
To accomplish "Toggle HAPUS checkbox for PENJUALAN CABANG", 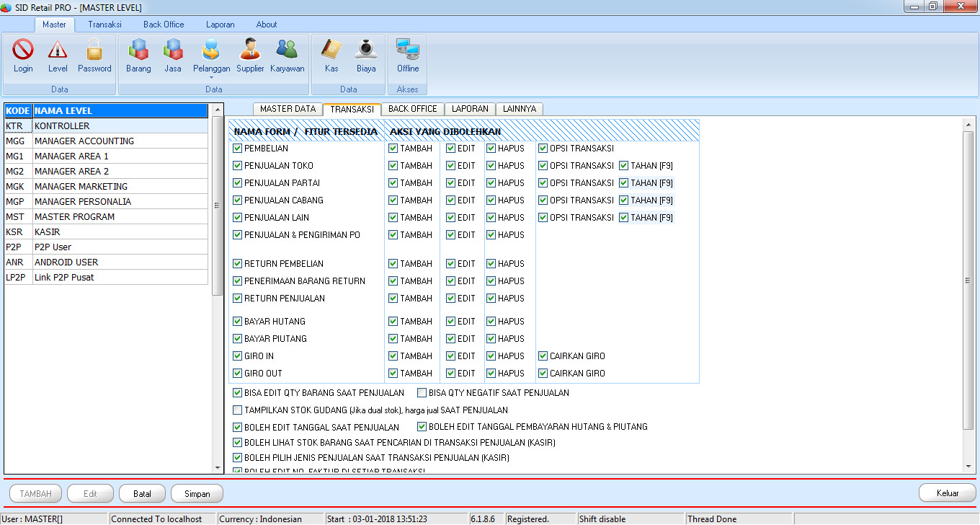I will [x=491, y=200].
